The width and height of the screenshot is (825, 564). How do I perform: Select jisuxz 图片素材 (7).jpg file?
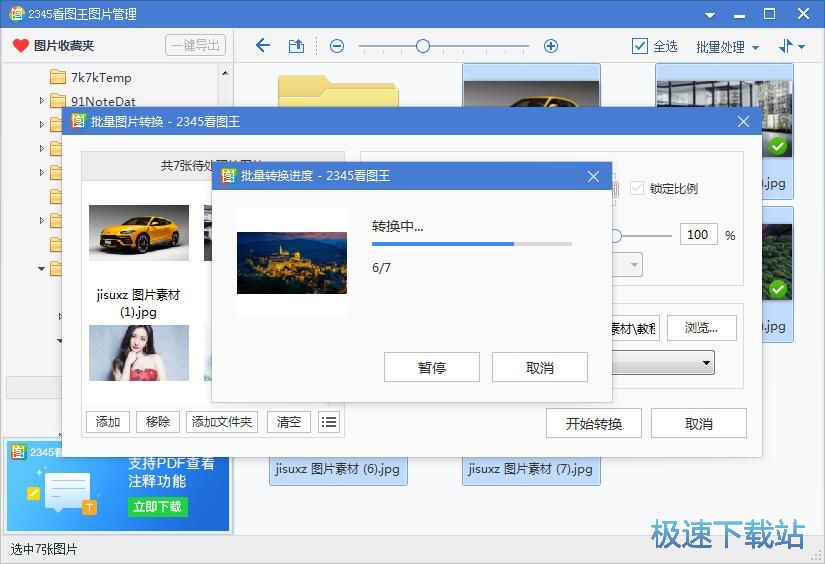[530, 469]
